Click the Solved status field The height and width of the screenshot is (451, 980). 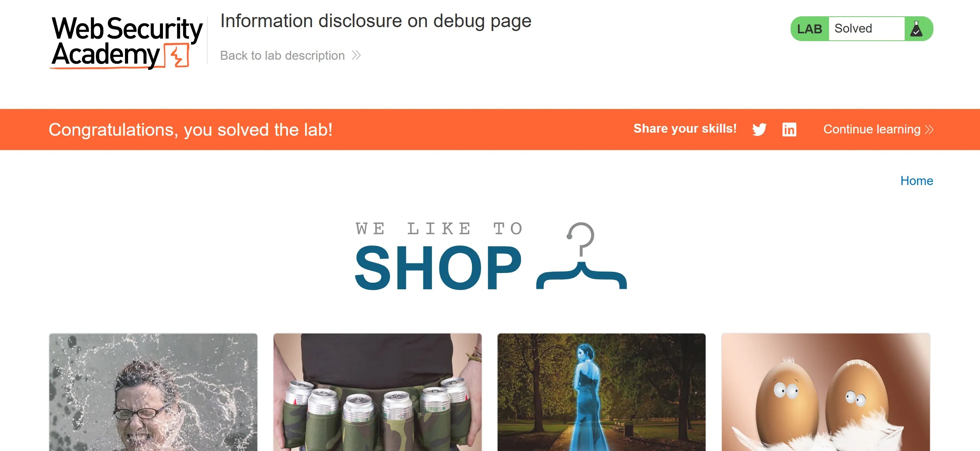point(867,29)
